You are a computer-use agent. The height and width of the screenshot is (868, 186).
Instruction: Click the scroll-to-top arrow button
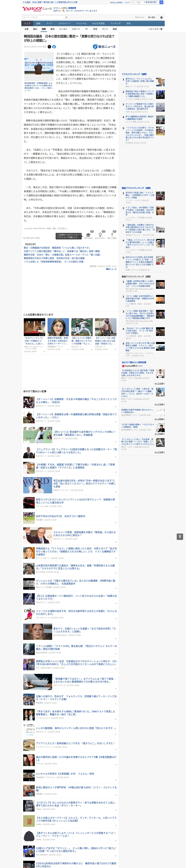180,537
